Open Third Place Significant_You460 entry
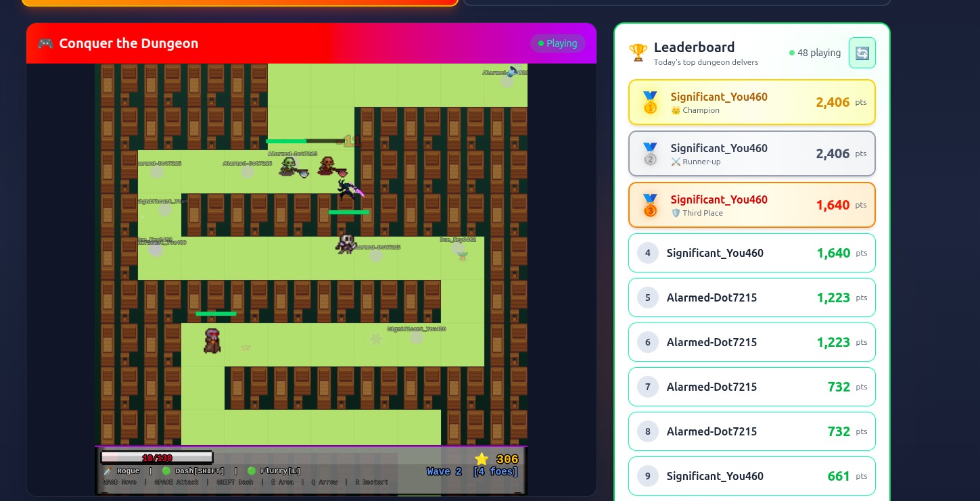Viewport: 980px width, 501px height. [x=752, y=206]
